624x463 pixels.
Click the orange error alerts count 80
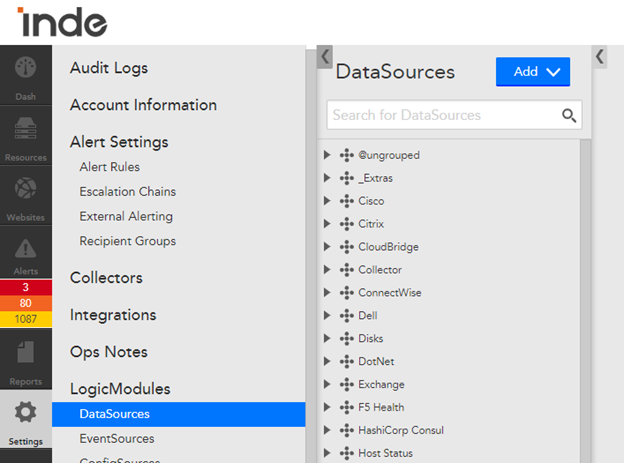pyautogui.click(x=26, y=303)
